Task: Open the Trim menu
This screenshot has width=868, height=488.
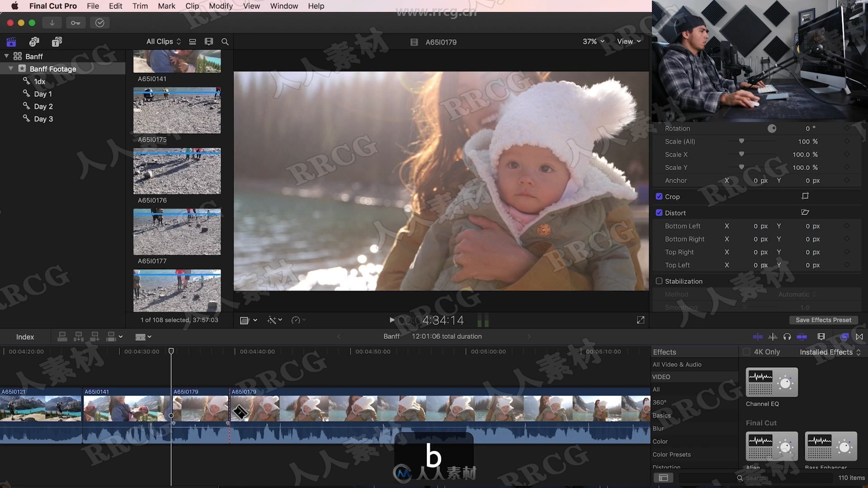Action: 140,6
